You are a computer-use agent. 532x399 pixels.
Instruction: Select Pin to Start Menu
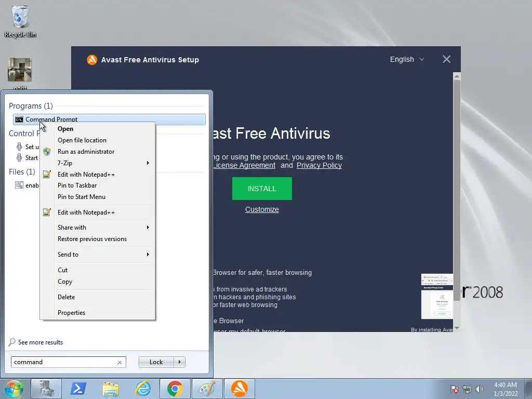coord(82,197)
